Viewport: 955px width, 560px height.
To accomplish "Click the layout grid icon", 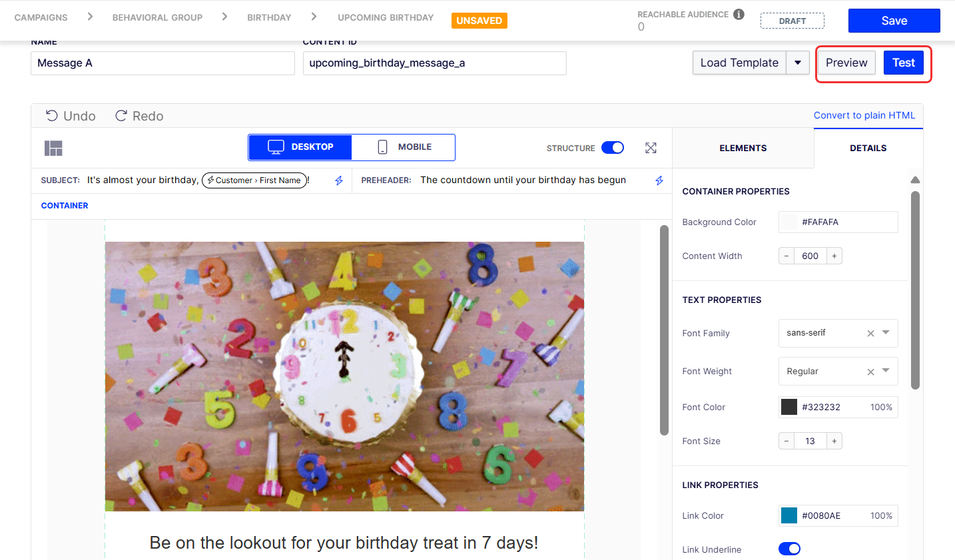I will [53, 148].
